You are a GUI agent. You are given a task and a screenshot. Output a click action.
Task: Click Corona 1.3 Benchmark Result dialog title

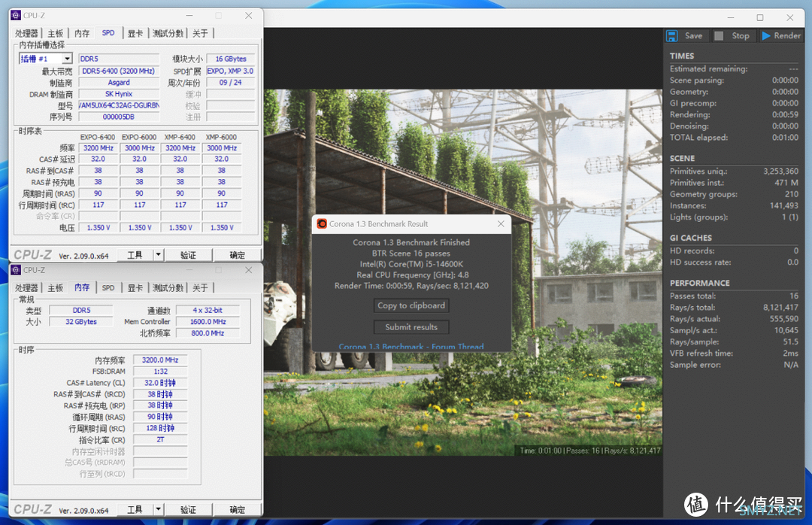tap(378, 224)
